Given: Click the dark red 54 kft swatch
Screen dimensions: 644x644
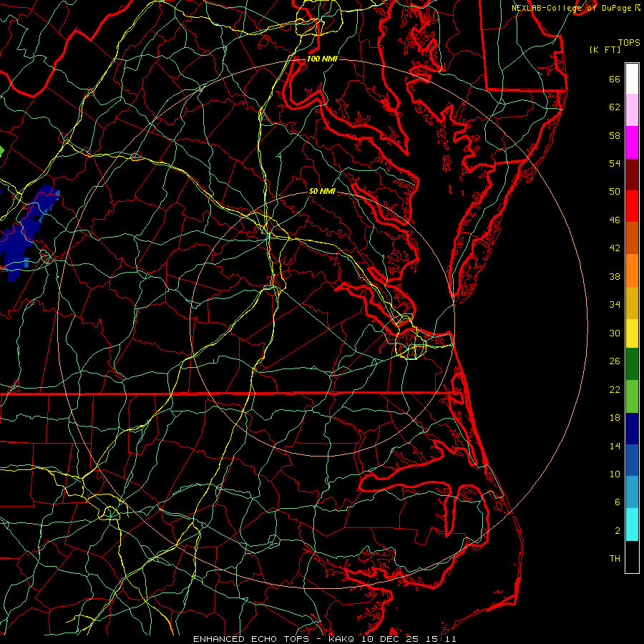Looking at the screenshot, I should click(x=632, y=174).
